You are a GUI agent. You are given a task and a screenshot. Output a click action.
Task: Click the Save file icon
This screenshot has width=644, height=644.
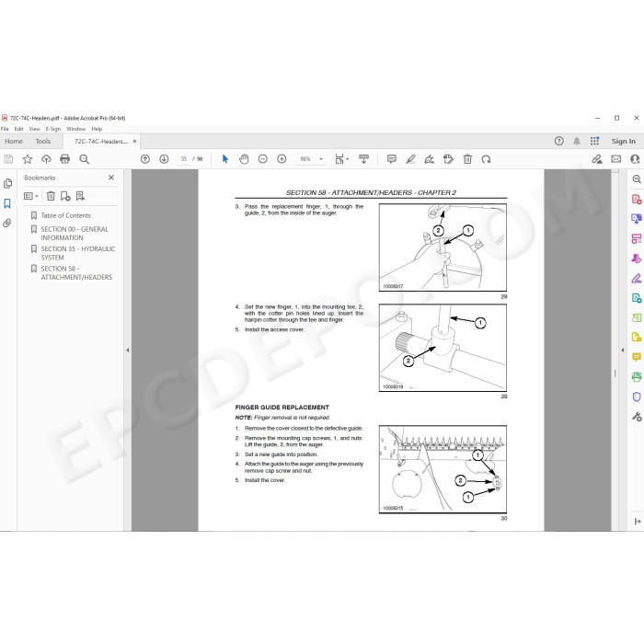[8, 159]
